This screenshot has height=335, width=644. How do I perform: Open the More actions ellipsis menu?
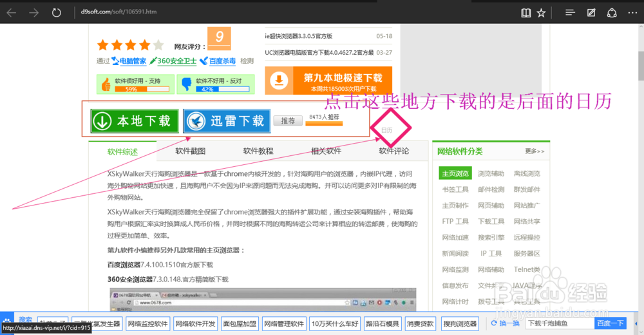633,13
